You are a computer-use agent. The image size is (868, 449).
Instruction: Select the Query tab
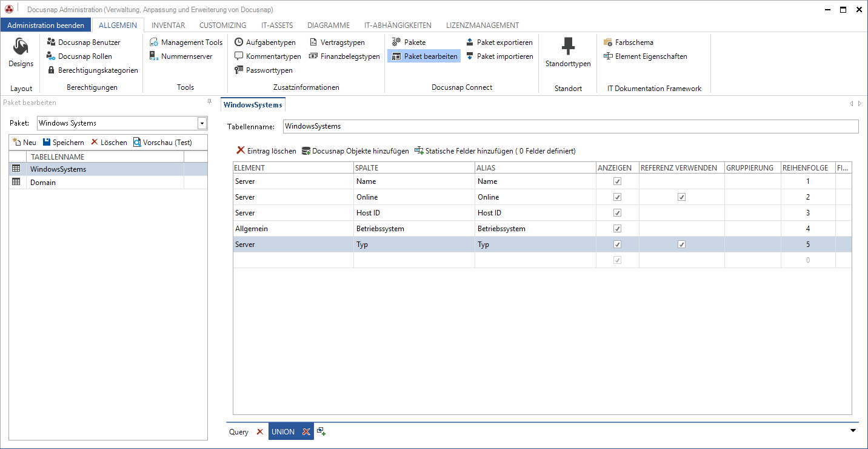click(x=239, y=432)
